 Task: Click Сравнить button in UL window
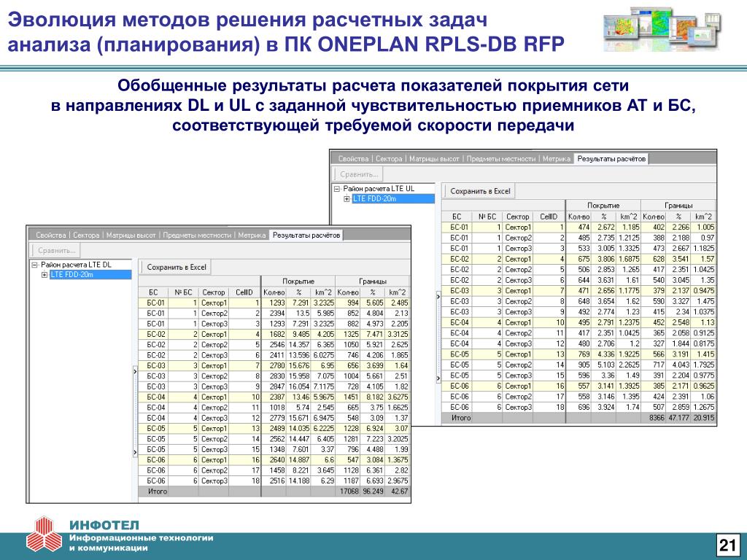tap(359, 174)
